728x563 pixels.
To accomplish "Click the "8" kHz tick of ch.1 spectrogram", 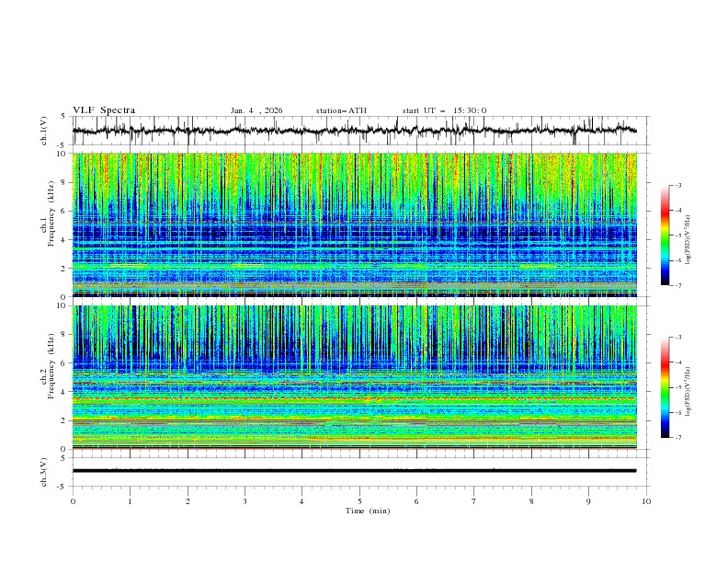I will (x=63, y=182).
